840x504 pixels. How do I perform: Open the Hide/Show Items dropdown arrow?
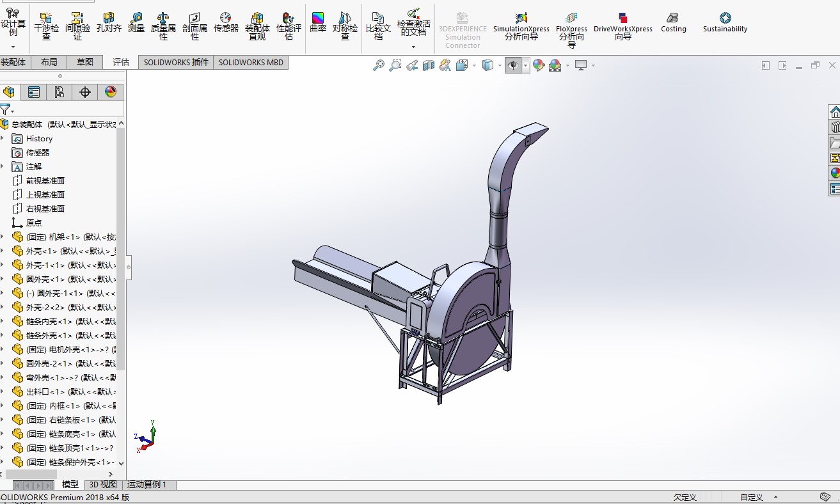click(x=526, y=65)
